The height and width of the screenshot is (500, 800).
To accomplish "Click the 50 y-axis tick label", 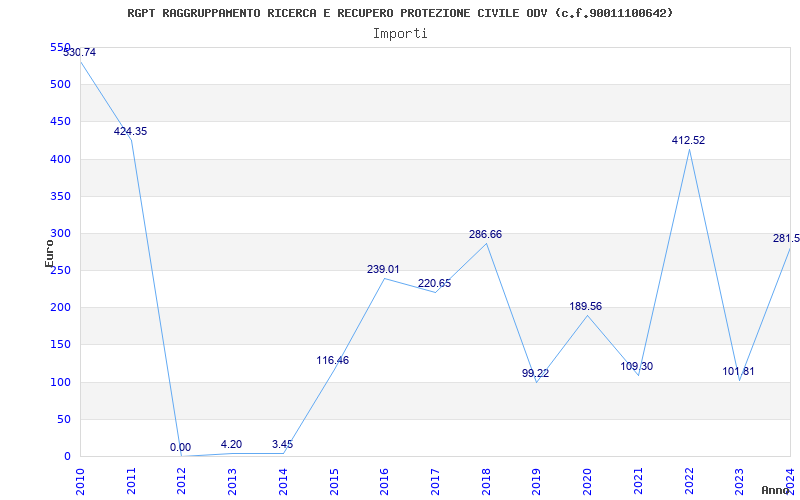I will 63,419.
